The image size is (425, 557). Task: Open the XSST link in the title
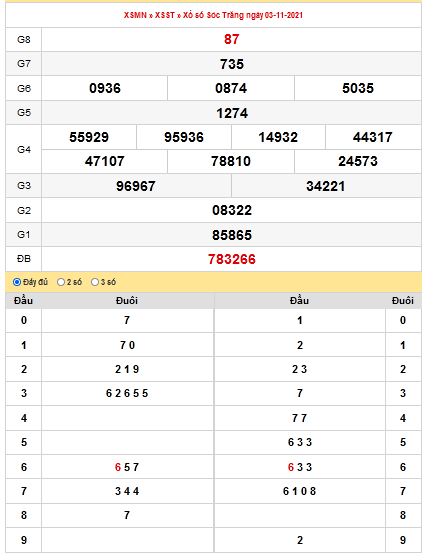[165, 15]
